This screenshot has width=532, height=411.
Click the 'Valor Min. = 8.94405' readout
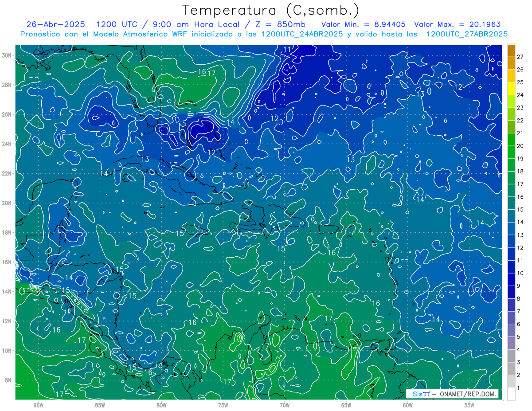click(x=364, y=24)
